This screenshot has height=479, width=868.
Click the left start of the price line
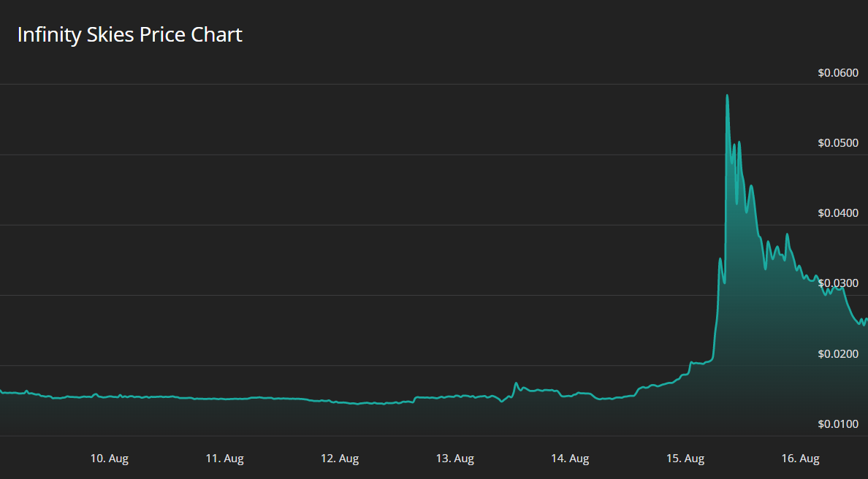(x=2, y=392)
